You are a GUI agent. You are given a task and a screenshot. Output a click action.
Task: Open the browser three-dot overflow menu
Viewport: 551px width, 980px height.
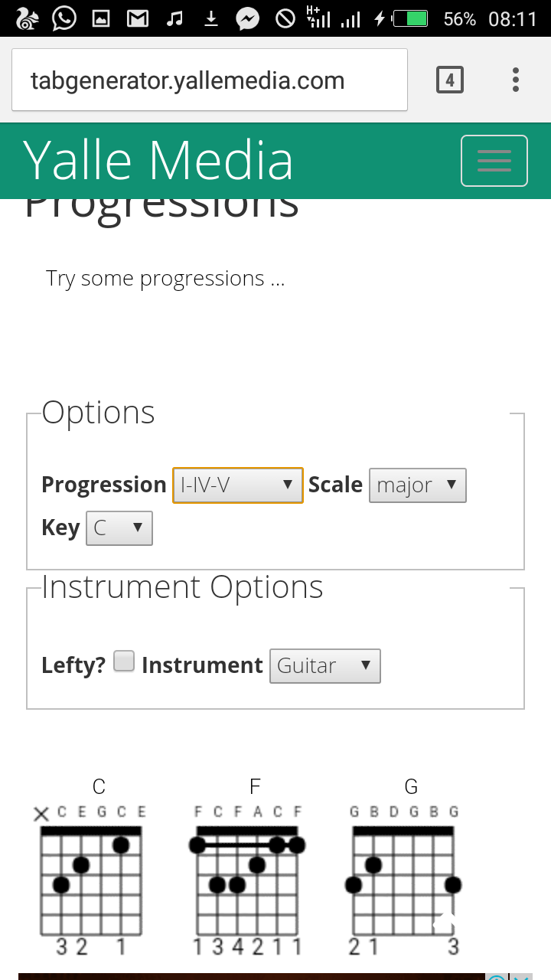(x=516, y=80)
